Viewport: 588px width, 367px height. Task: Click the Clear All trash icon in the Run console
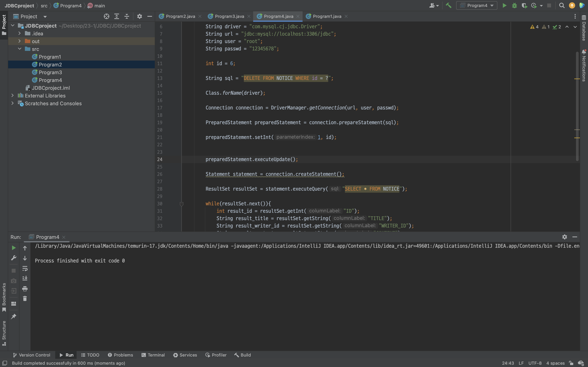[25, 299]
